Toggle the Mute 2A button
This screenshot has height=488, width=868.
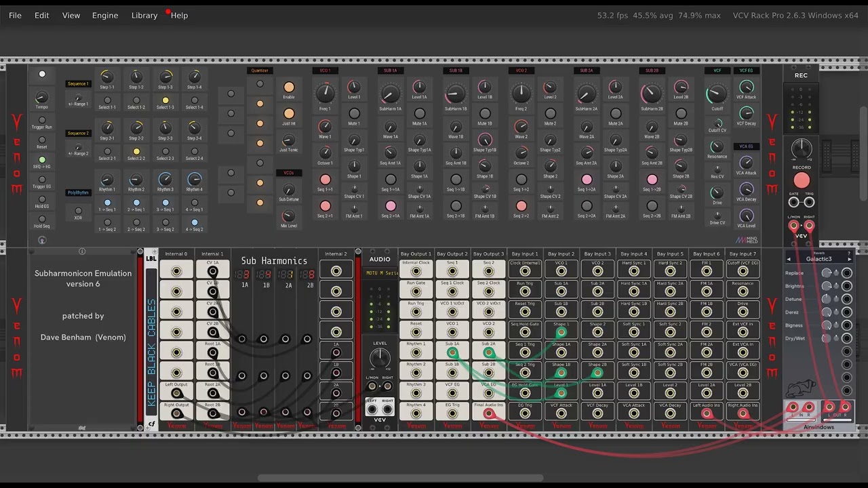615,114
